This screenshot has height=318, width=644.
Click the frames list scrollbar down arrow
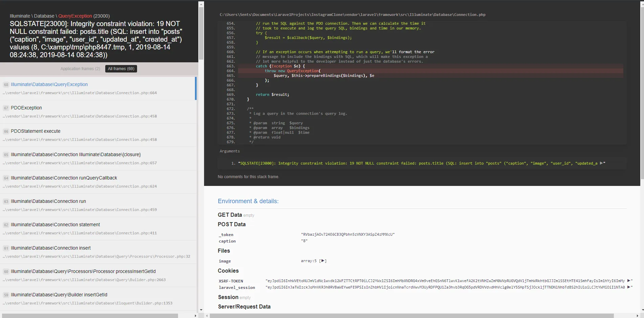201,310
